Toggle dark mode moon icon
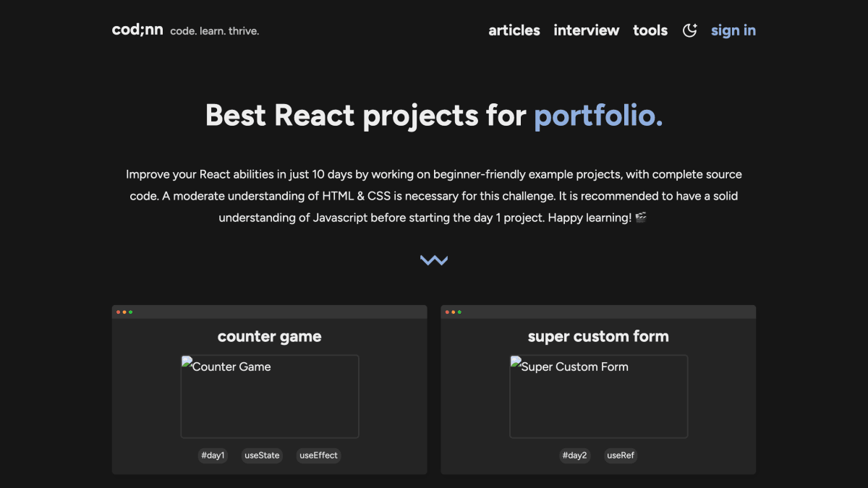This screenshot has height=488, width=868. coord(689,30)
